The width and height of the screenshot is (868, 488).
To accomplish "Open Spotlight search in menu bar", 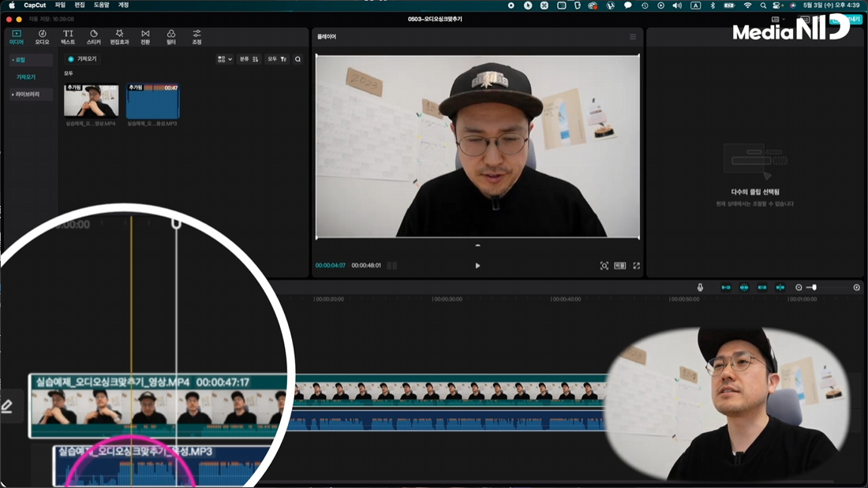I will [763, 5].
